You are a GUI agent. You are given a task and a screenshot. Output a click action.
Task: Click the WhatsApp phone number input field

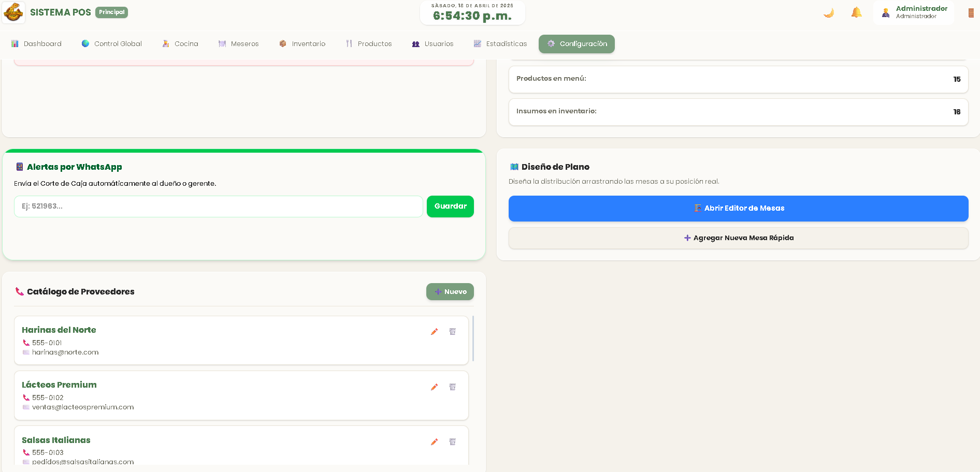[218, 206]
